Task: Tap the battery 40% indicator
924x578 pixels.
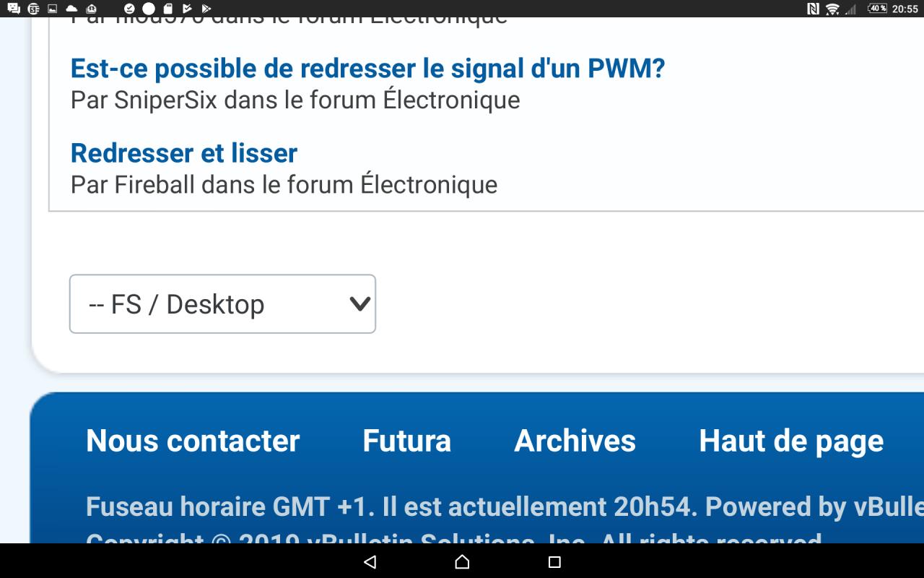Action: pos(877,9)
